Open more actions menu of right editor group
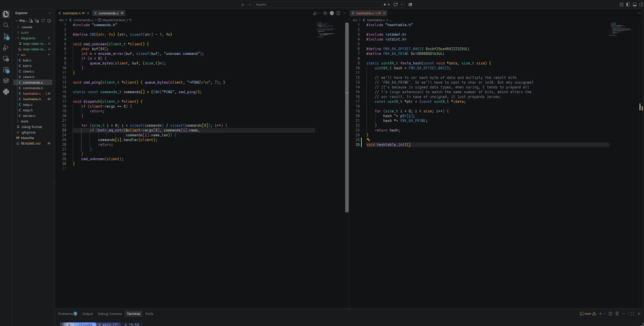The width and height of the screenshot is (644, 326). pyautogui.click(x=640, y=13)
